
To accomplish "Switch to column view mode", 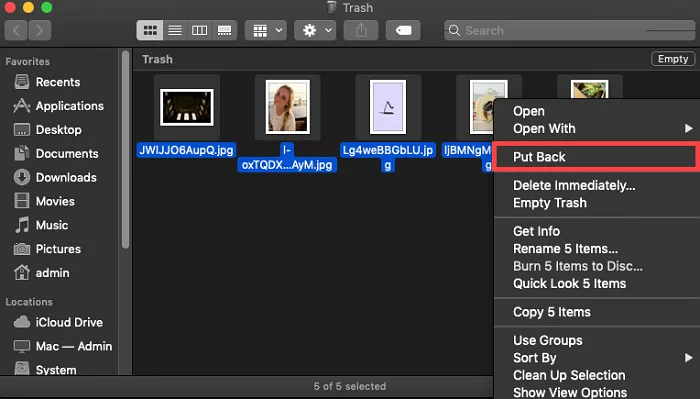I will tap(200, 30).
